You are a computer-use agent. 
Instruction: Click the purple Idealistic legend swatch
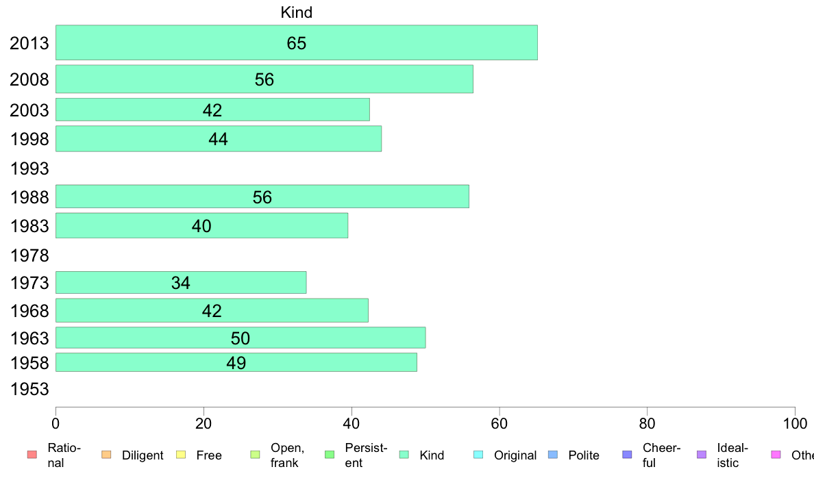coord(702,455)
